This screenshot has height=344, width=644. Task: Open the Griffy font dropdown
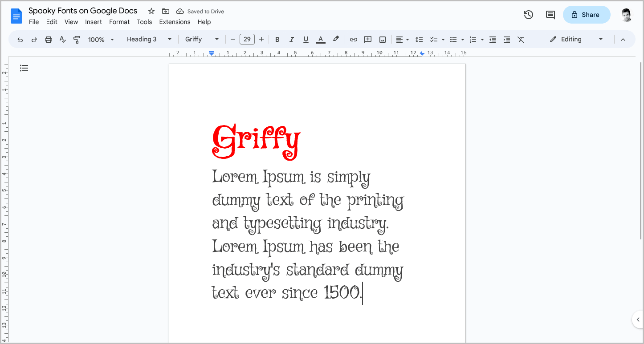coord(202,39)
